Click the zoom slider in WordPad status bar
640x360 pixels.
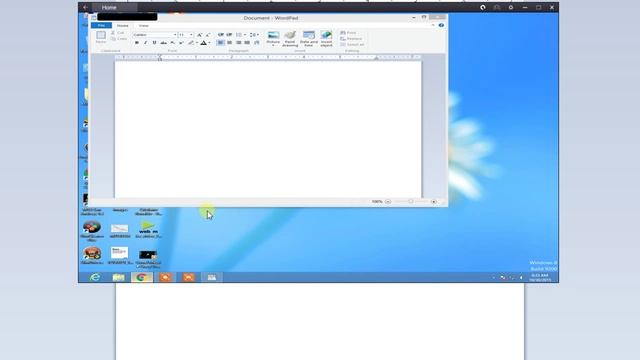tap(411, 202)
